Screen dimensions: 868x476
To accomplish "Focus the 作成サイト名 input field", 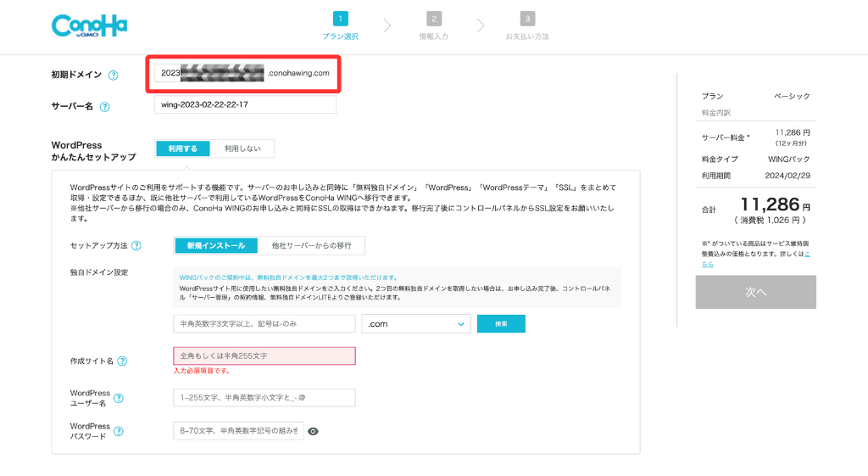I will click(264, 356).
